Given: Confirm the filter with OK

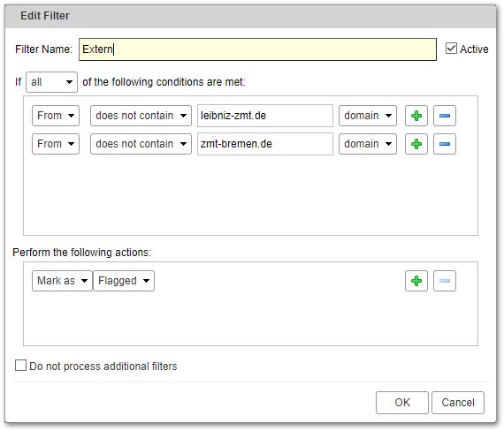Looking at the screenshot, I should pyautogui.click(x=402, y=403).
